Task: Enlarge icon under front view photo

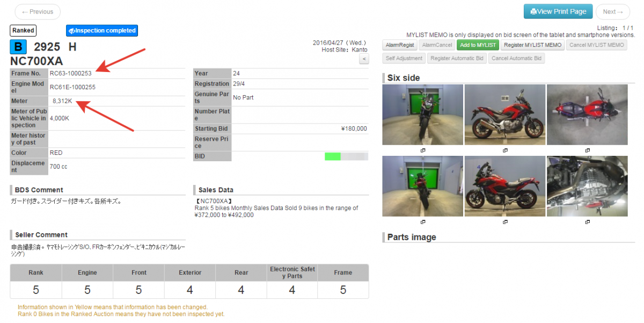Action: [423, 150]
